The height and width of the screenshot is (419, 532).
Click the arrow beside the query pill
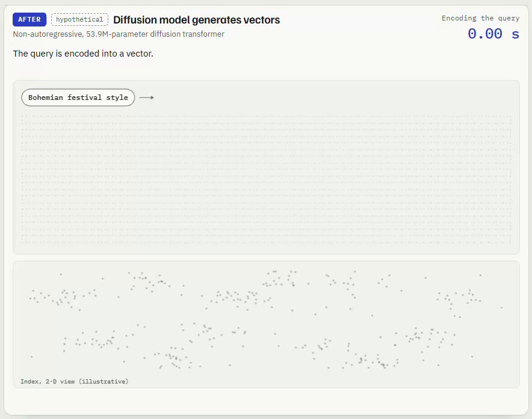click(147, 98)
